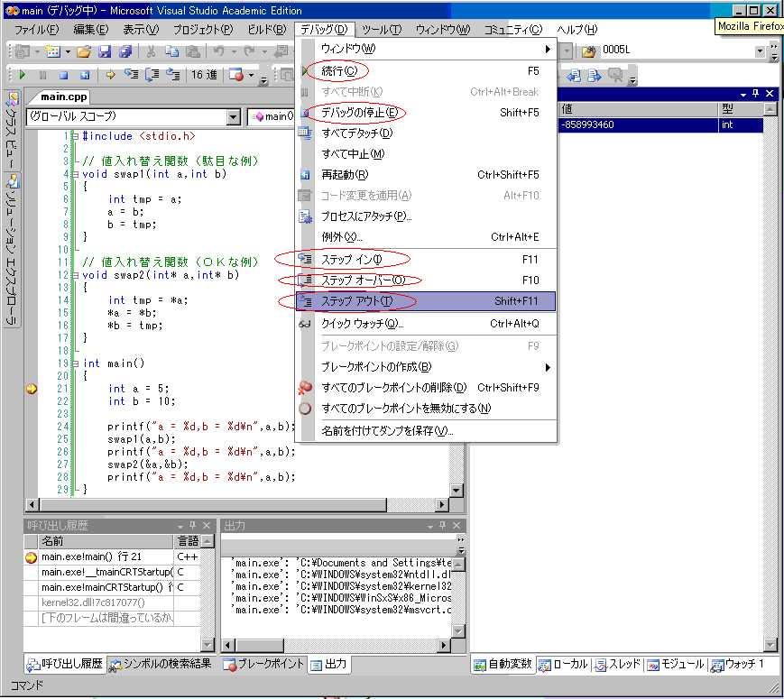This screenshot has height=699, width=784.
Task: Click the Step Over icon in debug toolbar
Action: tap(152, 75)
